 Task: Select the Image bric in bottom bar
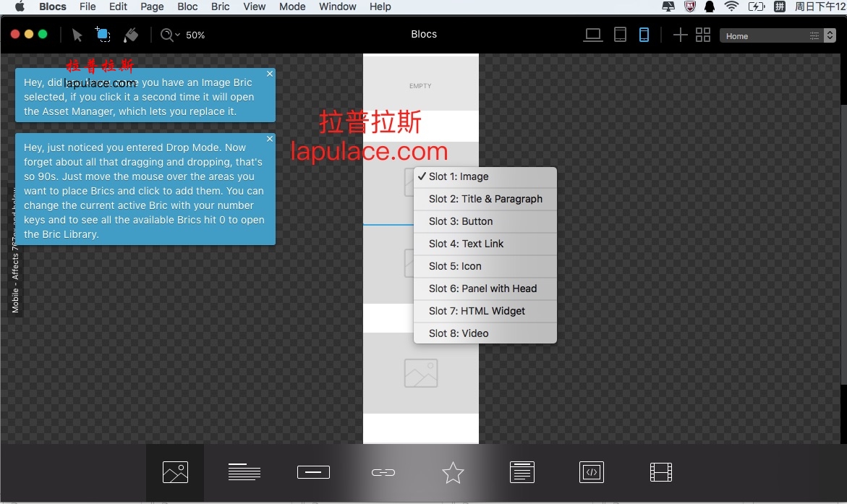click(175, 473)
